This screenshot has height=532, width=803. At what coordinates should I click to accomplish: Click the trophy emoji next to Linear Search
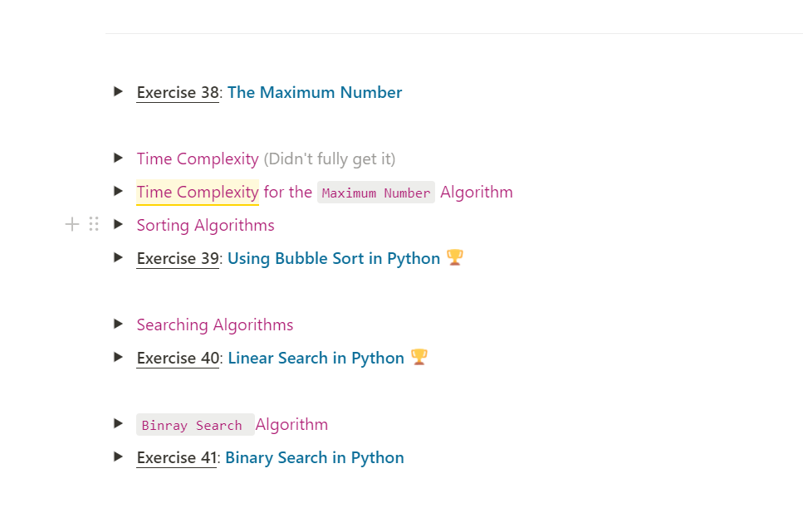point(419,357)
